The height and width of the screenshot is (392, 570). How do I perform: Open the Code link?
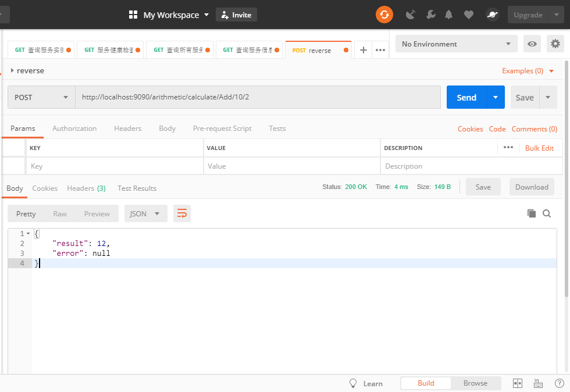(x=497, y=129)
